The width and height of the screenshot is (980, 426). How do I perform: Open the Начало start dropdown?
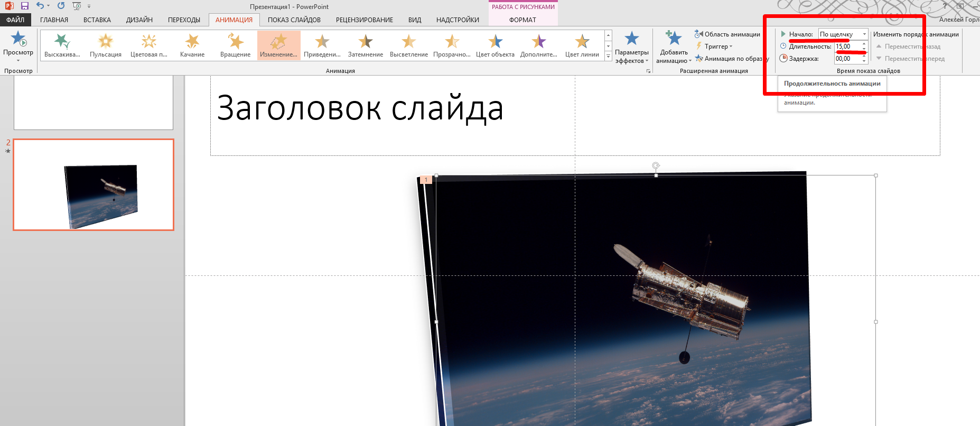click(843, 34)
